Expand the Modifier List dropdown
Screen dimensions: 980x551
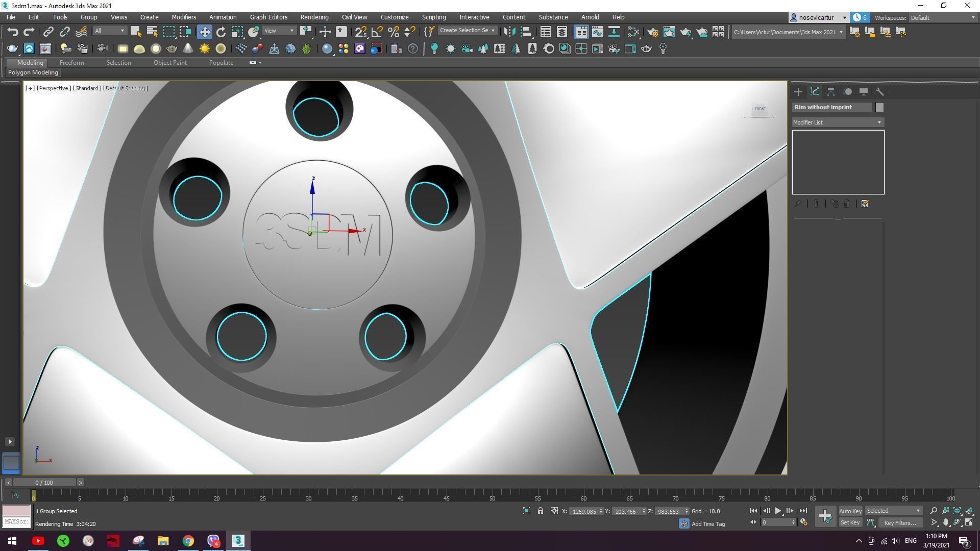[838, 122]
